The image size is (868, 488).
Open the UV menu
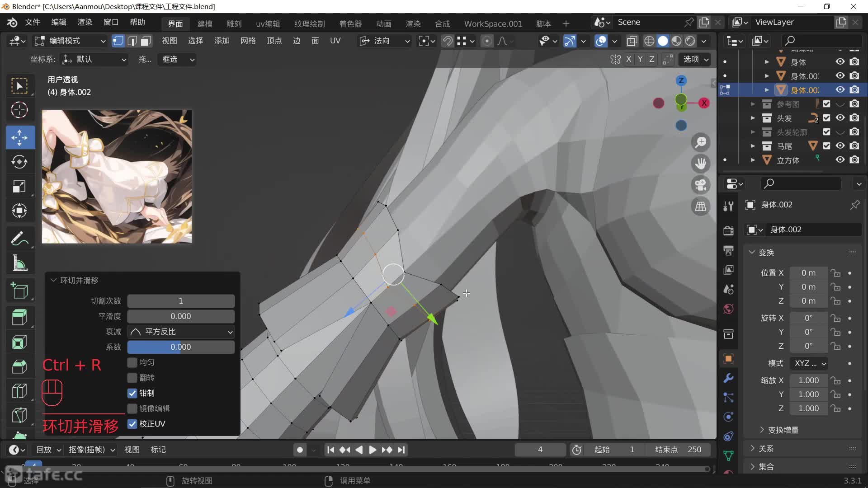point(335,41)
